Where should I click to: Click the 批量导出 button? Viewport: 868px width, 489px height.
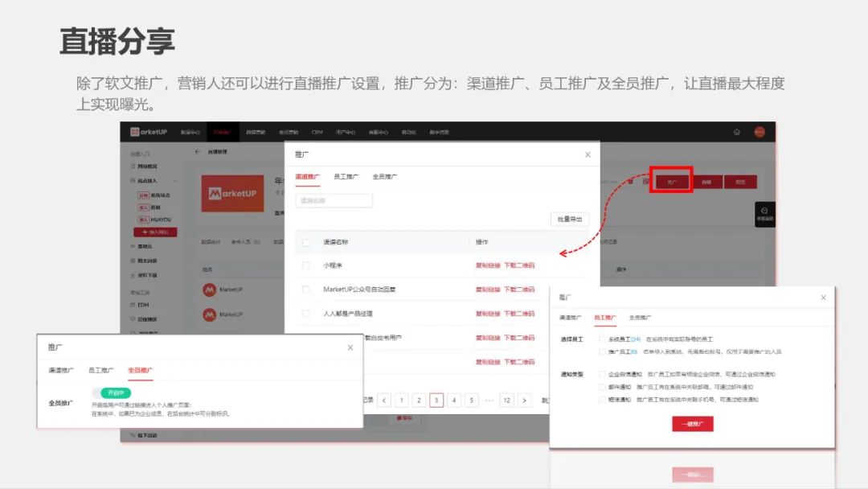570,220
